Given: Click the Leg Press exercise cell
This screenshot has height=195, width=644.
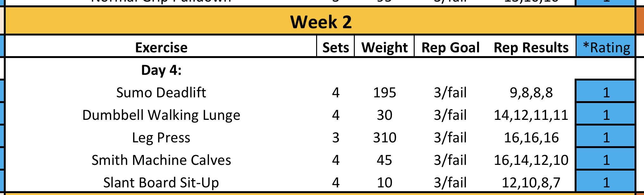Looking at the screenshot, I should [x=161, y=138].
